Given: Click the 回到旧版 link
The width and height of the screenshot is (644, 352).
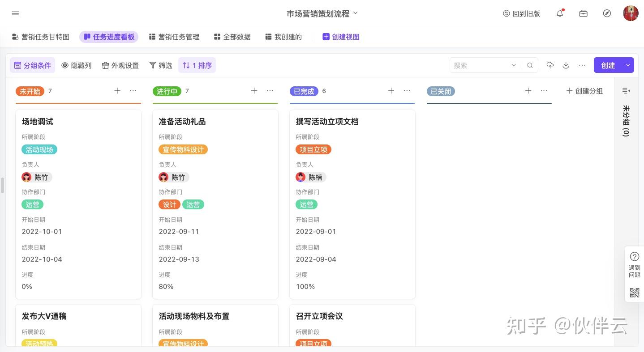Looking at the screenshot, I should 521,13.
